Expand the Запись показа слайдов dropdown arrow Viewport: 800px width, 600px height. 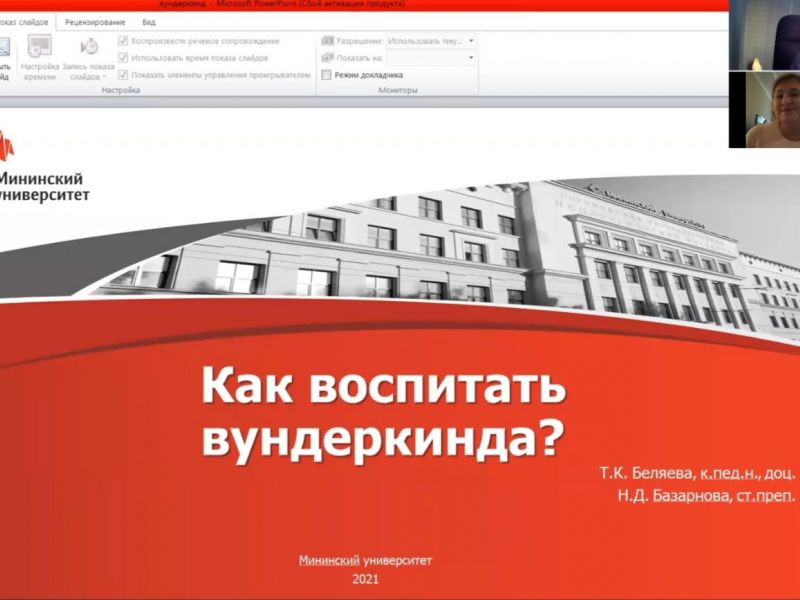click(x=104, y=76)
